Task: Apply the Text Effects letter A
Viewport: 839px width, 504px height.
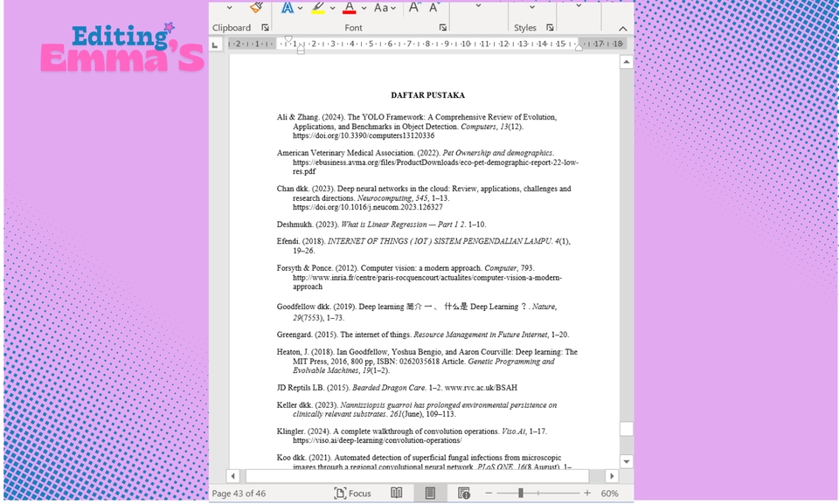Action: coord(288,8)
